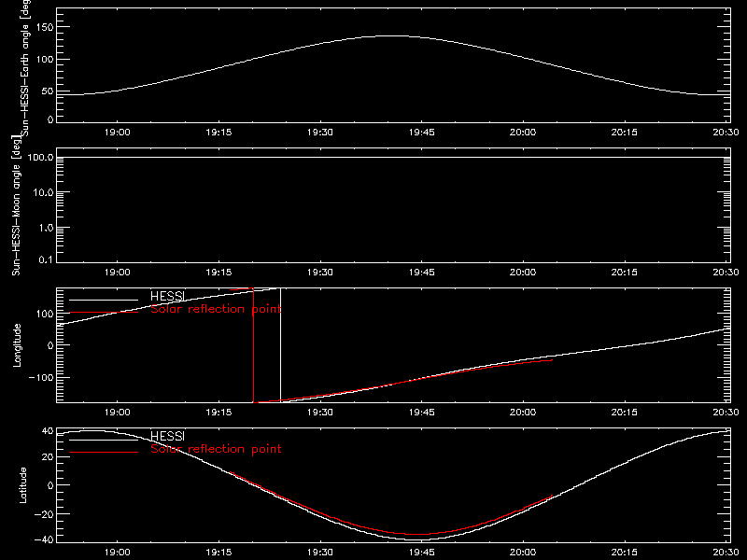Click the Latitude axis title
The width and height of the screenshot is (747, 560).
[x=22, y=485]
